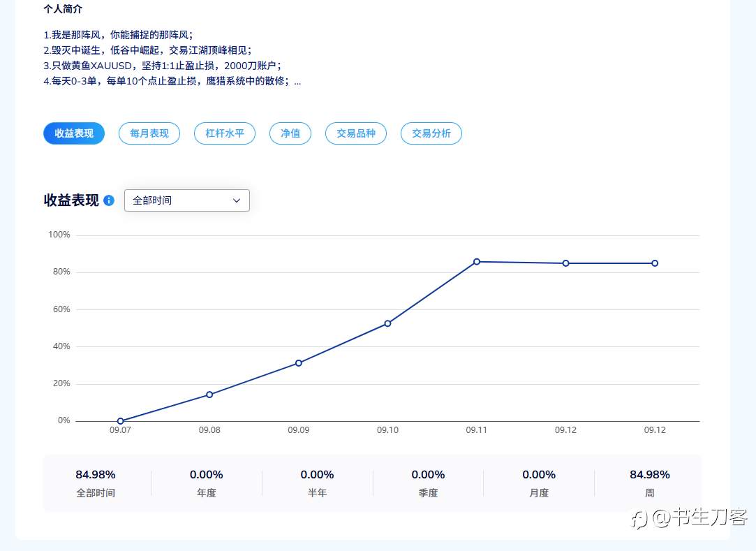Click bio line '1.我是那阵风'
The image size is (756, 551).
coord(118,35)
